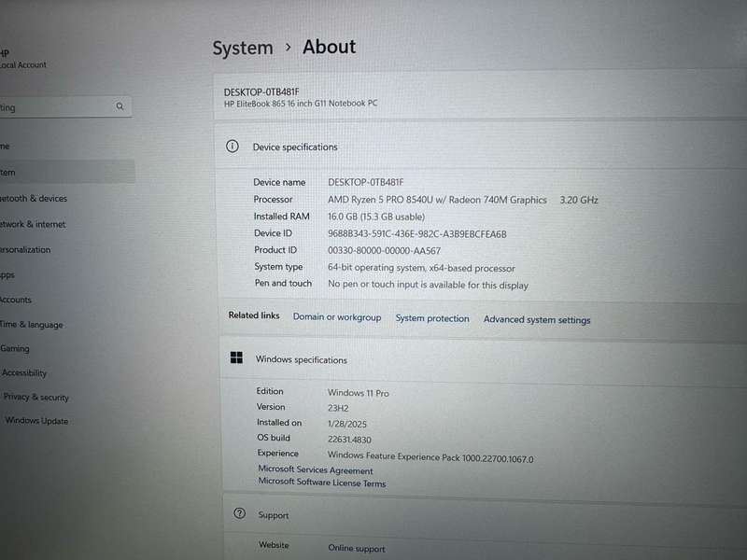Click the Processor label

(273, 199)
